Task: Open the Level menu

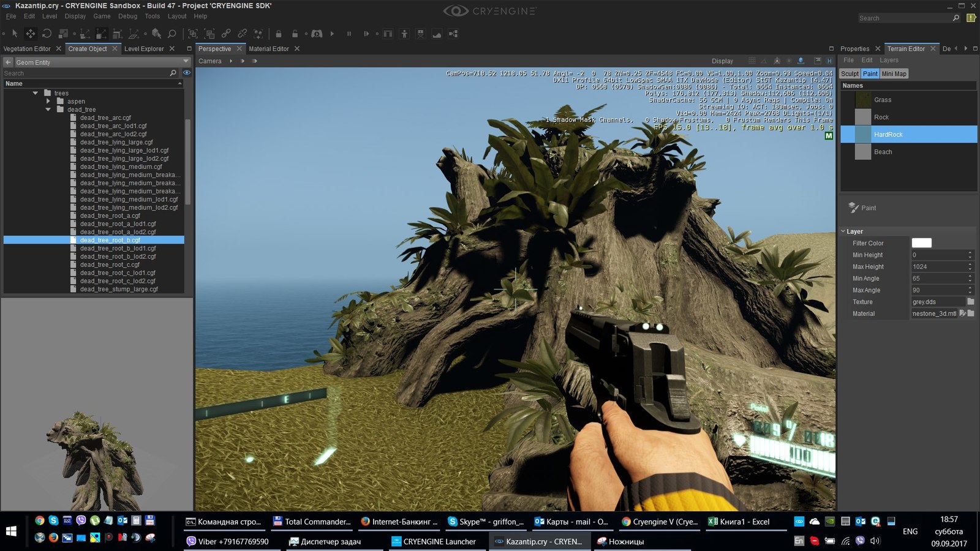Action: (x=50, y=17)
